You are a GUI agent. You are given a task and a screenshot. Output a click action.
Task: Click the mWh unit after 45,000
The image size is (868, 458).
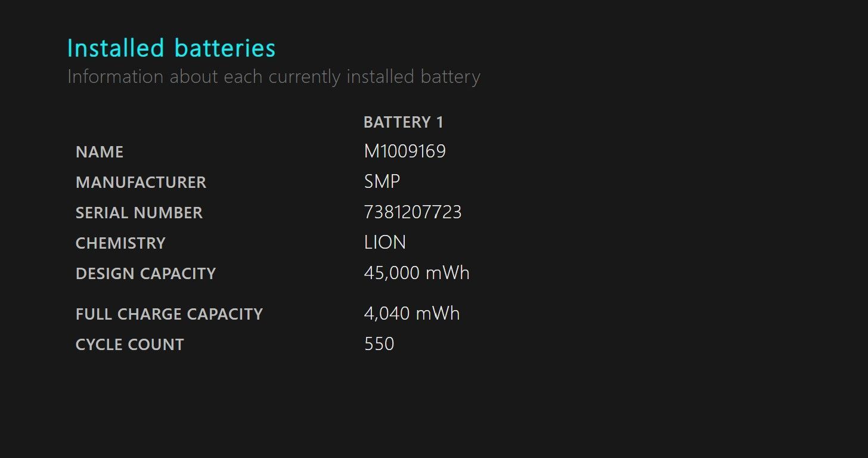(448, 273)
